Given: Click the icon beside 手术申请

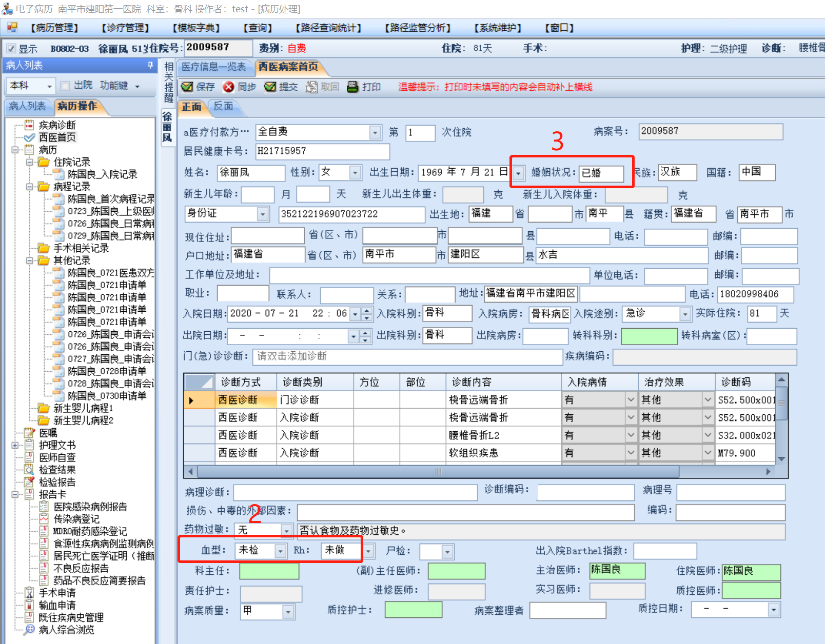Looking at the screenshot, I should (29, 593).
